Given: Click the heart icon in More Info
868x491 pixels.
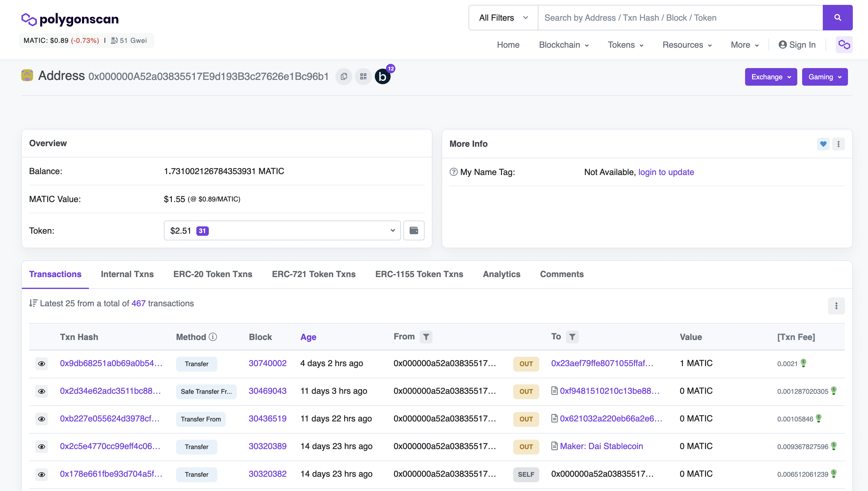Looking at the screenshot, I should click(x=823, y=144).
